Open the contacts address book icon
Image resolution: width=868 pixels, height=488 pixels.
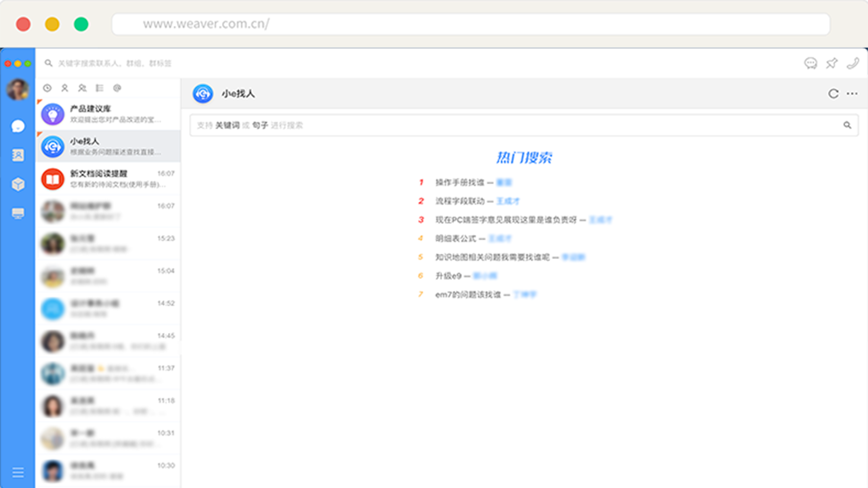18,156
